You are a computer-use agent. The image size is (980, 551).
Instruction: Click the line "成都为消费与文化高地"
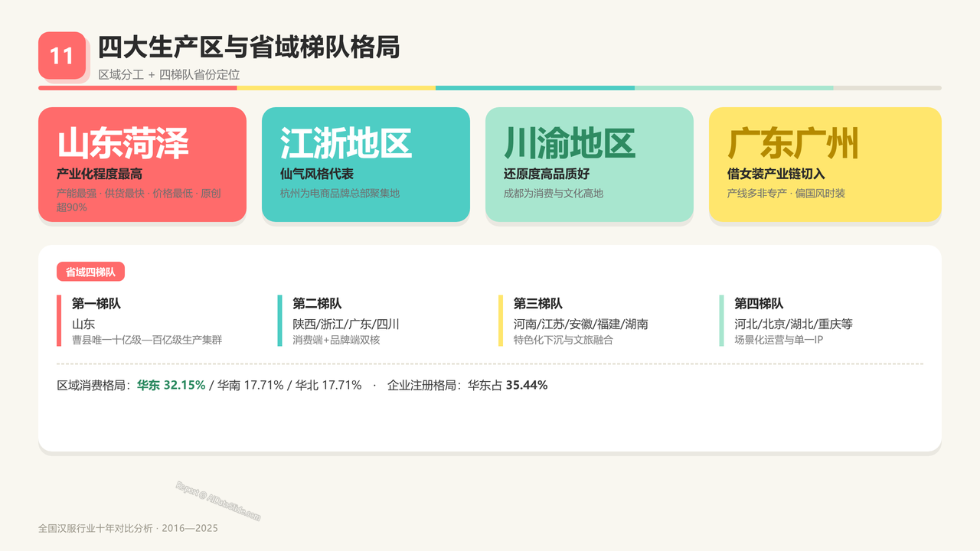point(554,194)
